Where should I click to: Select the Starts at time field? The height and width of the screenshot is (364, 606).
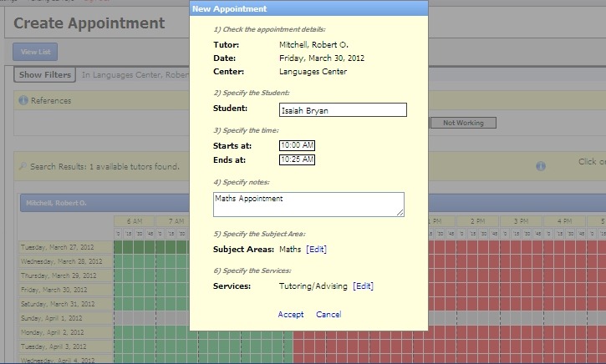pyautogui.click(x=297, y=145)
